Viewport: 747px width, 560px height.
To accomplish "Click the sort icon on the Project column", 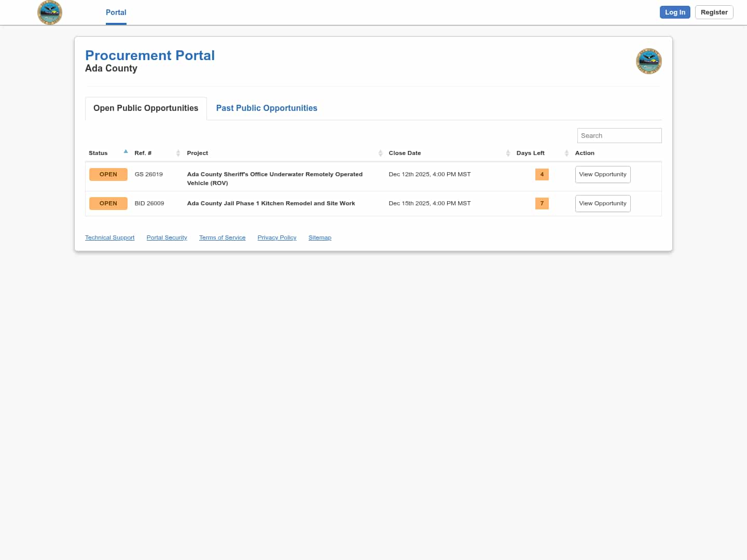I will (380, 153).
